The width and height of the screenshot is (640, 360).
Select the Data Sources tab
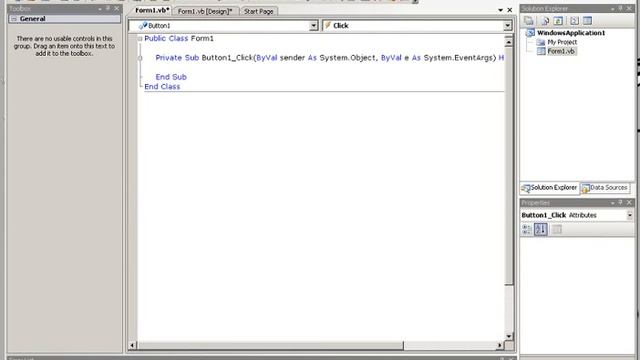click(x=604, y=188)
